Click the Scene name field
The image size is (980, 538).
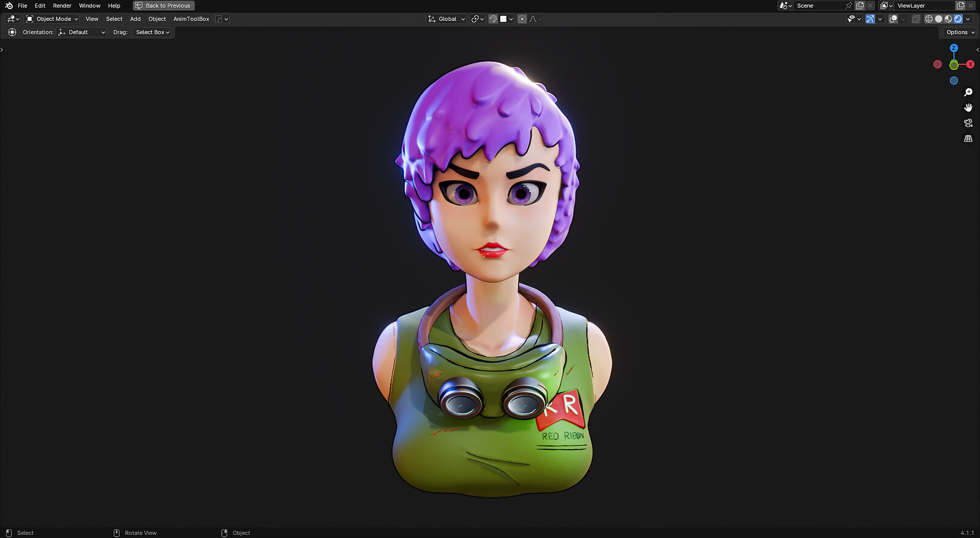point(820,6)
